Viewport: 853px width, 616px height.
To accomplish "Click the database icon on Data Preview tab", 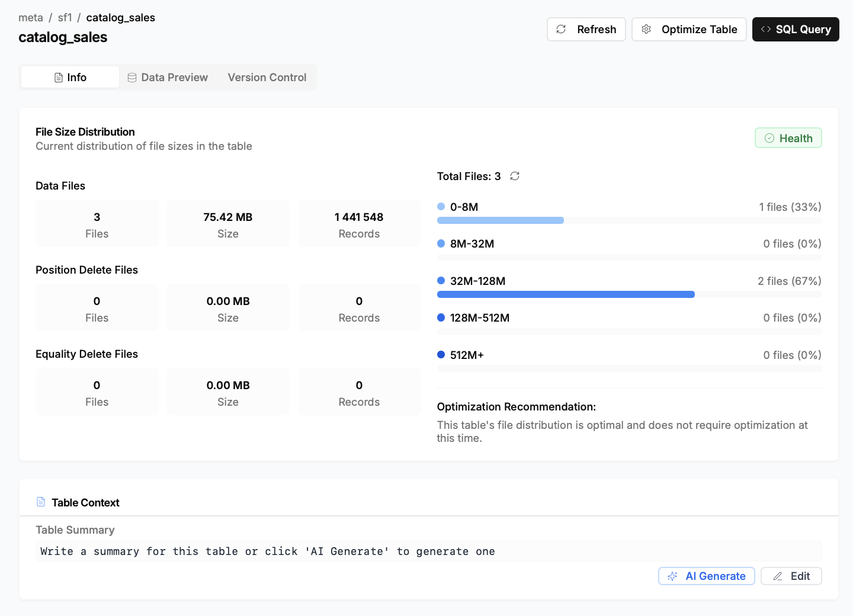I will tap(132, 78).
